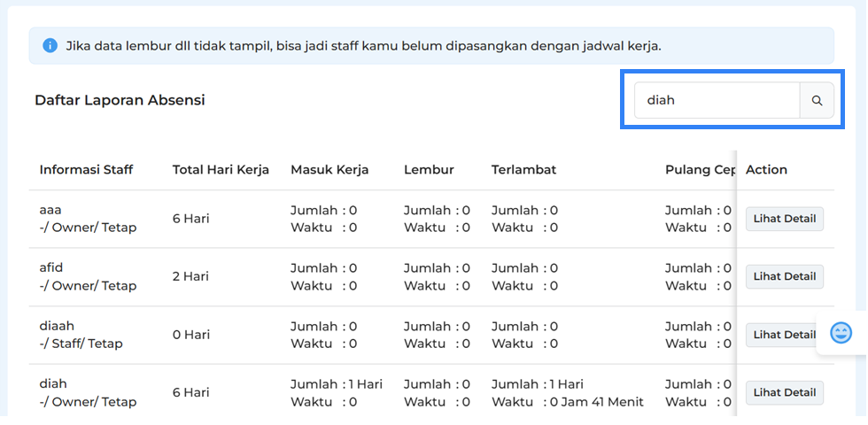The height and width of the screenshot is (425, 868).
Task: View Lihat Detail for staff diah
Action: (x=785, y=392)
